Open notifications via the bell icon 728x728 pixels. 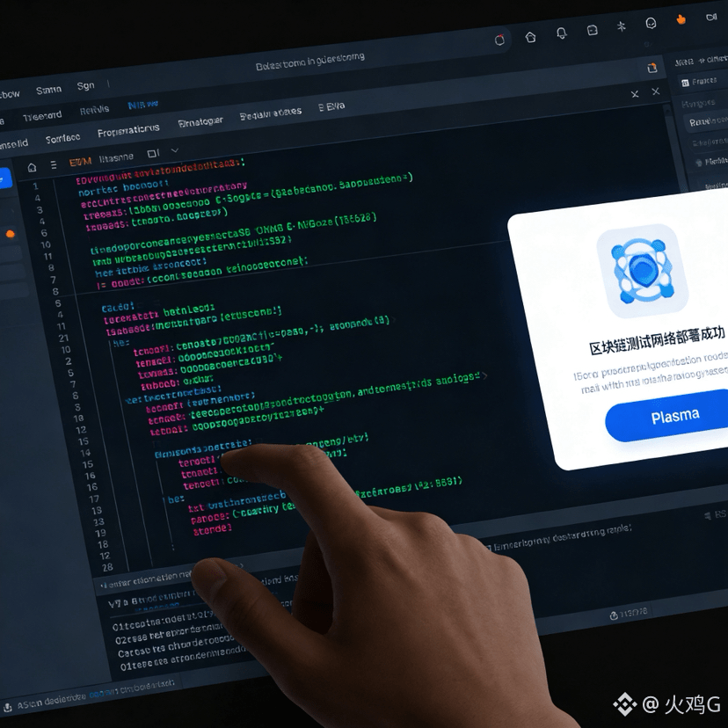(x=561, y=33)
